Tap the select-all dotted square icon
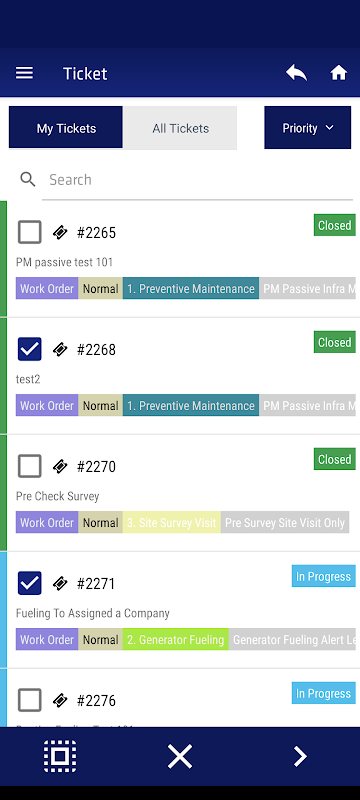 coord(60,756)
